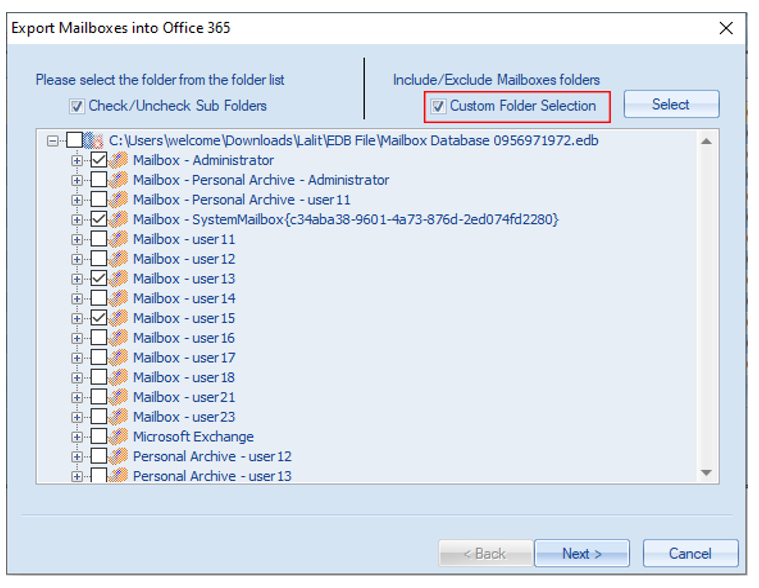759x588 pixels.
Task: Check the Mailbox - user16 checkbox
Action: (99, 338)
